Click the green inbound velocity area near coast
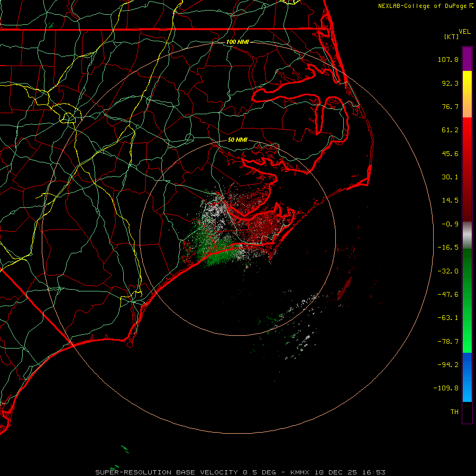 pos(217,253)
